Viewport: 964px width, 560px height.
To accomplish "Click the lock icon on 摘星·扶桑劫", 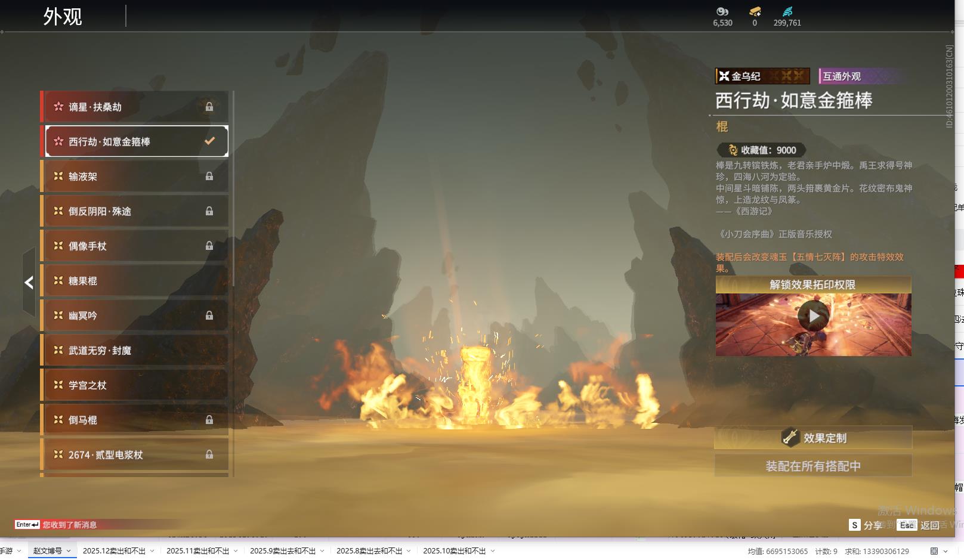I will [x=209, y=107].
